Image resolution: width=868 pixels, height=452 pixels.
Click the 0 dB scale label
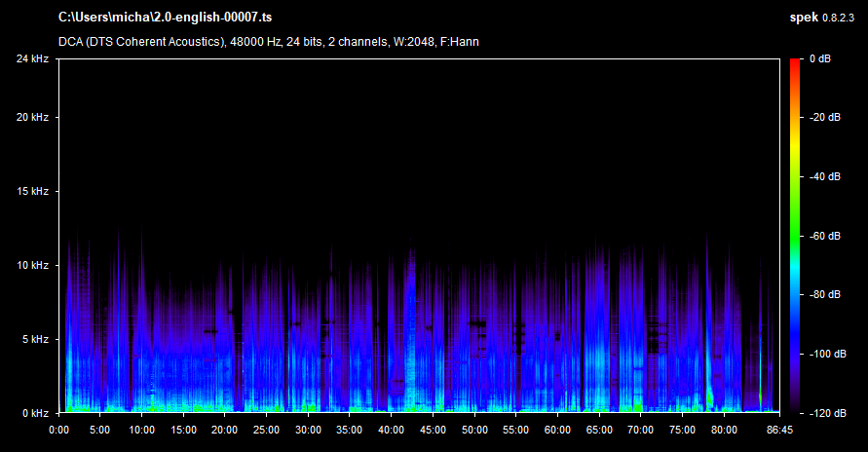(818, 58)
